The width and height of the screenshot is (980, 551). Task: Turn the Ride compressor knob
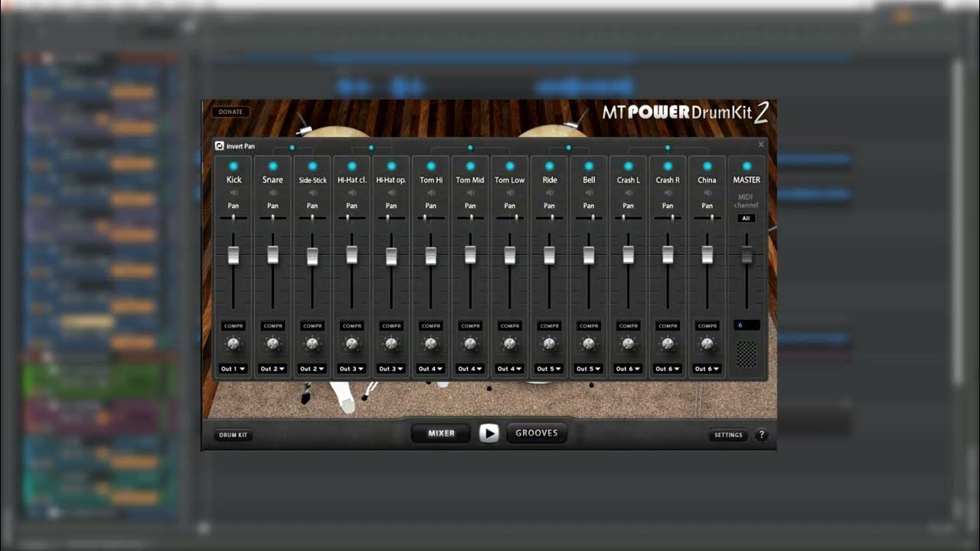550,344
